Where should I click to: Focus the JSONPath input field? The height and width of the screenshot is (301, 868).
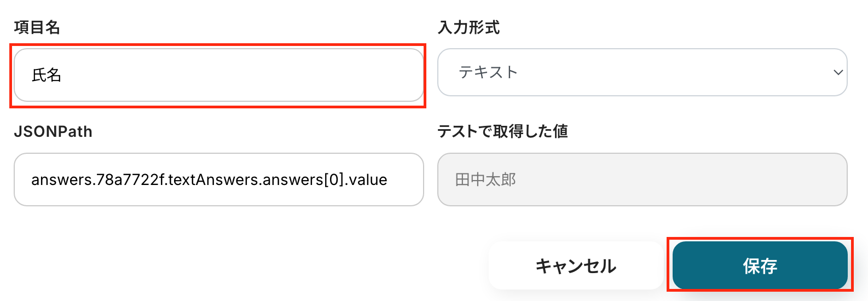pyautogui.click(x=219, y=180)
